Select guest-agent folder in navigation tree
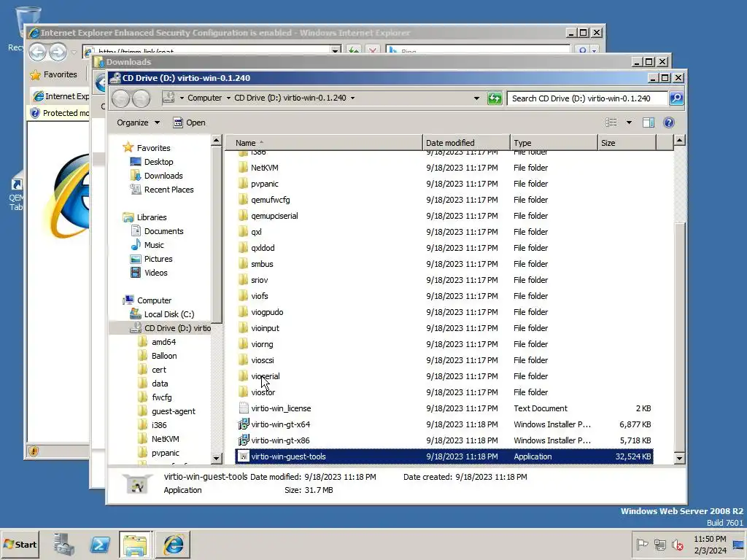Image resolution: width=747 pixels, height=560 pixels. (173, 411)
